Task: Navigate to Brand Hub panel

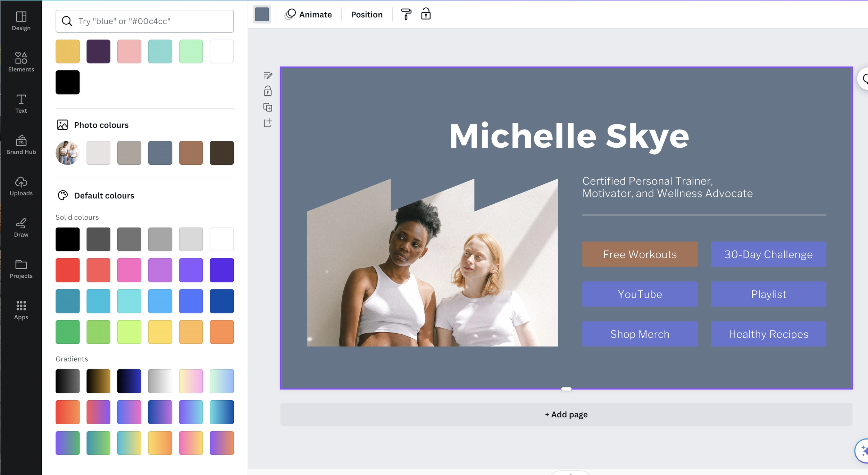Action: click(x=20, y=145)
